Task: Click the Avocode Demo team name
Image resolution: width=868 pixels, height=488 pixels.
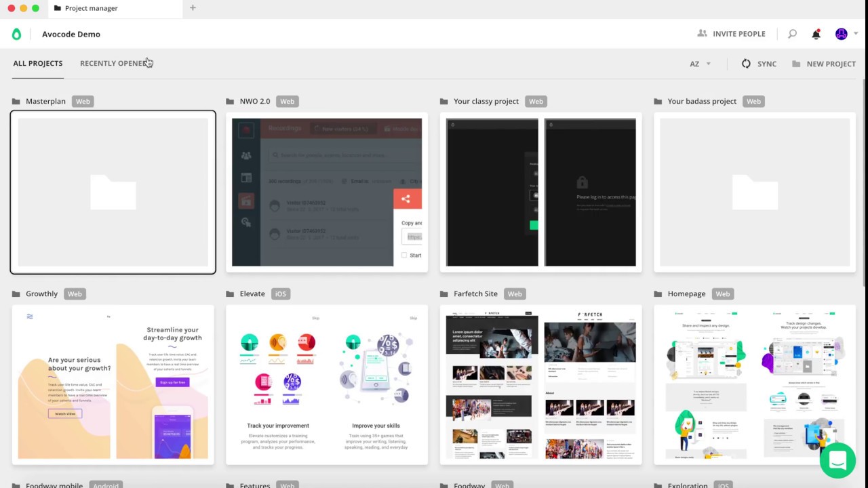Action: 71,34
